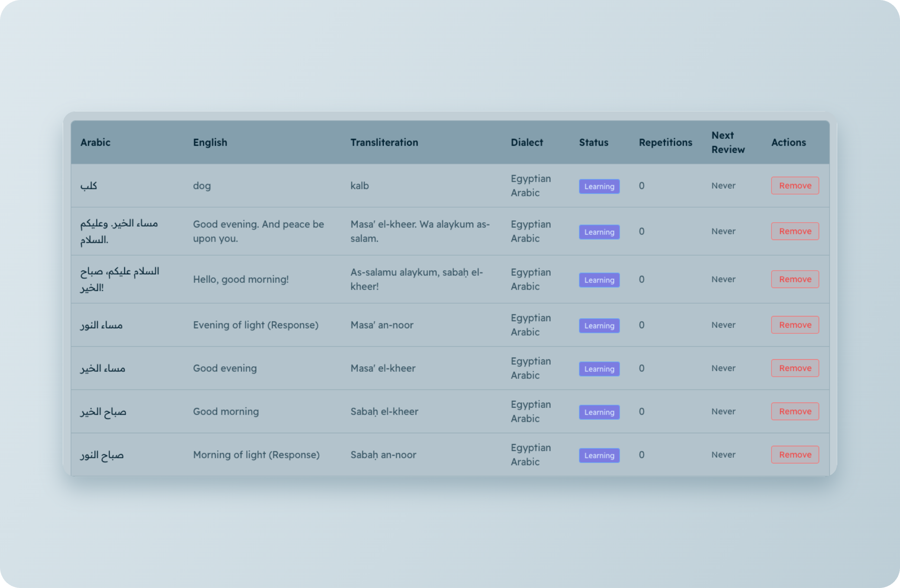The width and height of the screenshot is (900, 588).
Task: Remove the 'Good evening. And peace be upon you' entry
Action: (x=795, y=231)
